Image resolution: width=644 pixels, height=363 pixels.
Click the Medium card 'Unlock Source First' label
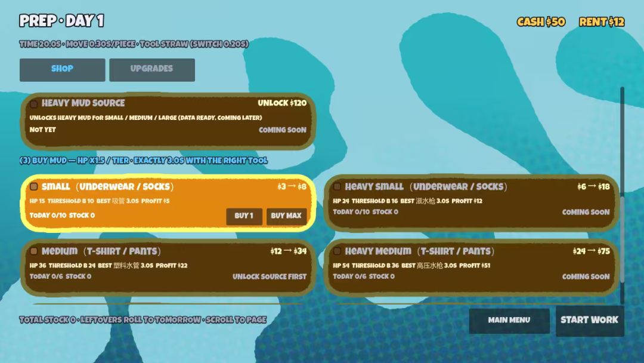coord(270,276)
